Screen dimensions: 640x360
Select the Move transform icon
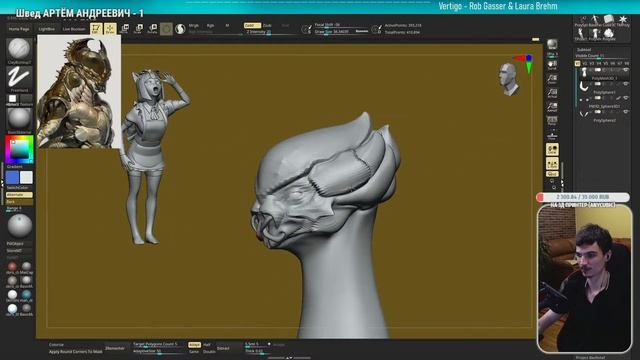pyautogui.click(x=124, y=29)
